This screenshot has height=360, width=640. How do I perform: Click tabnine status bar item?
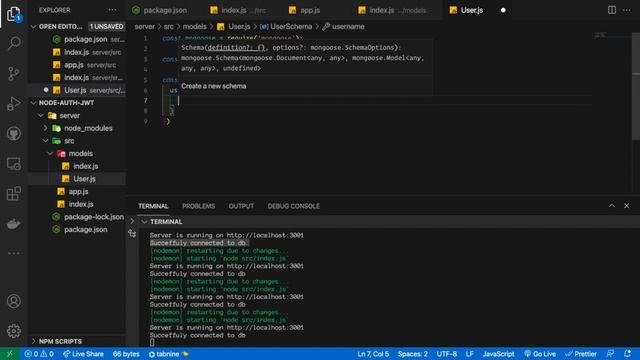pyautogui.click(x=169, y=354)
